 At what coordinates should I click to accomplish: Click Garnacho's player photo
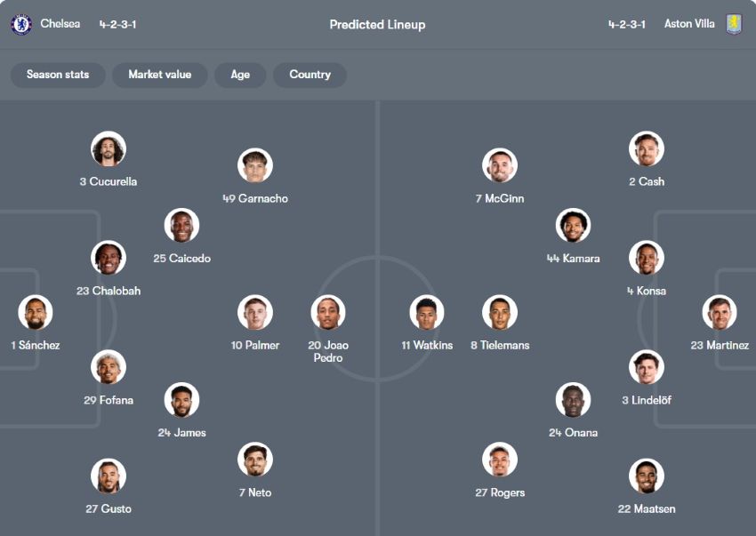pyautogui.click(x=255, y=166)
